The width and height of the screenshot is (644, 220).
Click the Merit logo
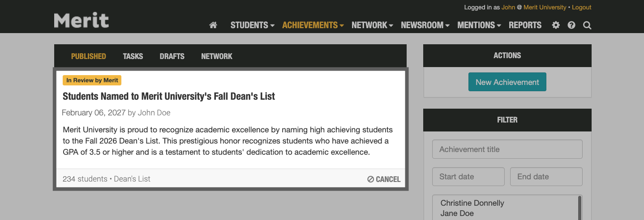tap(82, 21)
